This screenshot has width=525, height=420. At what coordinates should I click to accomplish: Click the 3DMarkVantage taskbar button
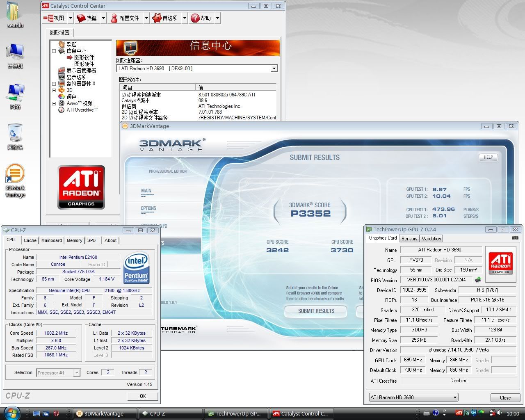point(104,413)
